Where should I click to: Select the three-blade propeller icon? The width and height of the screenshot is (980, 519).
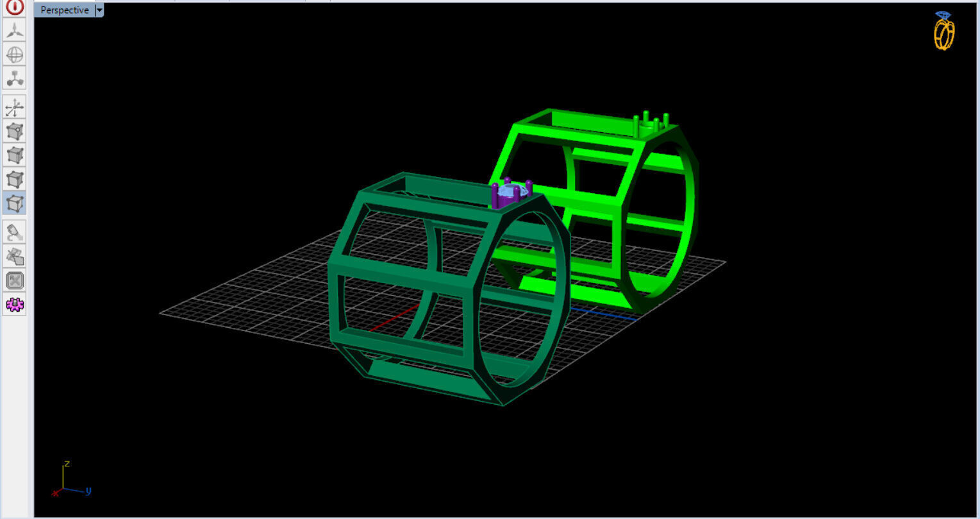pos(15,30)
